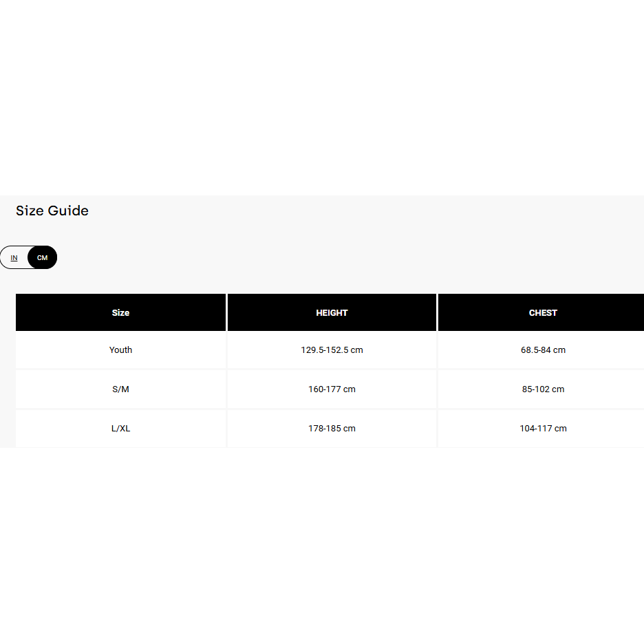Click the 104-117 cm chest cell
Viewport: 644px width, 644px height.
pos(543,428)
